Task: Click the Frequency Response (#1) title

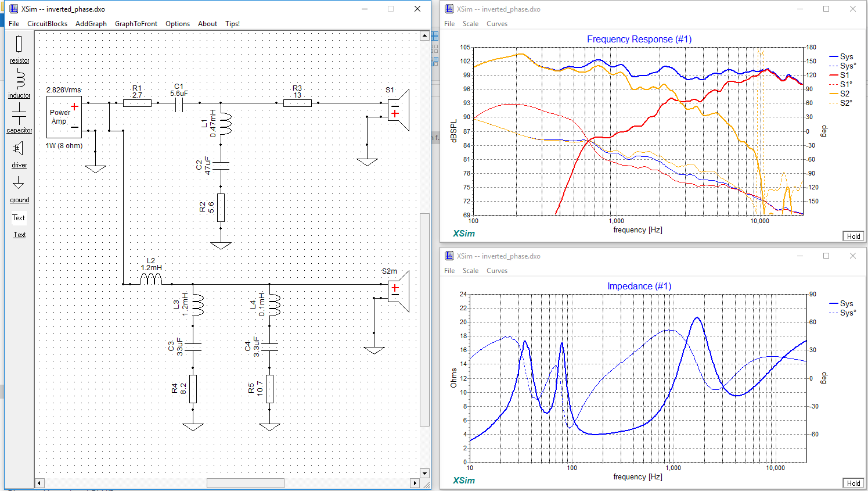Action: point(639,40)
